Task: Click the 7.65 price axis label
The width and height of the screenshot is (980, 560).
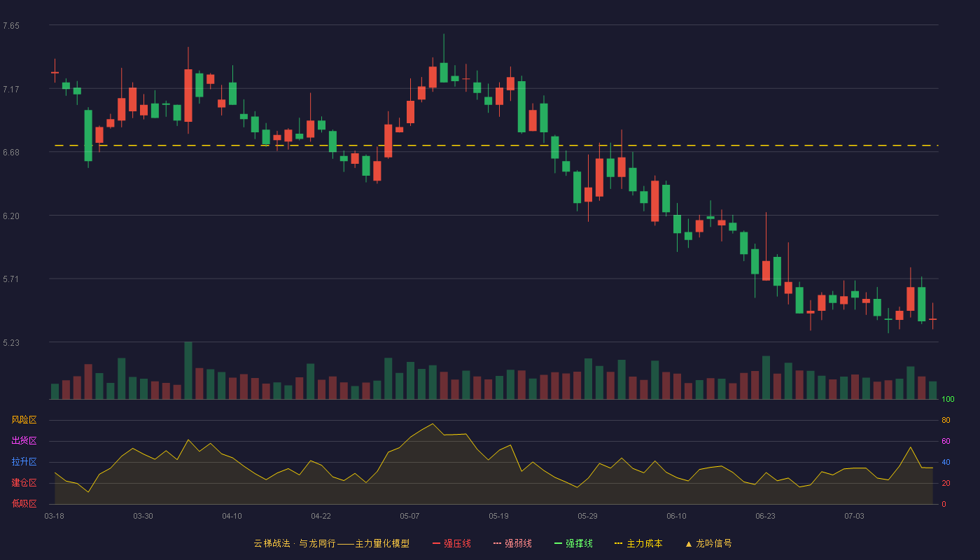Action: (11, 26)
